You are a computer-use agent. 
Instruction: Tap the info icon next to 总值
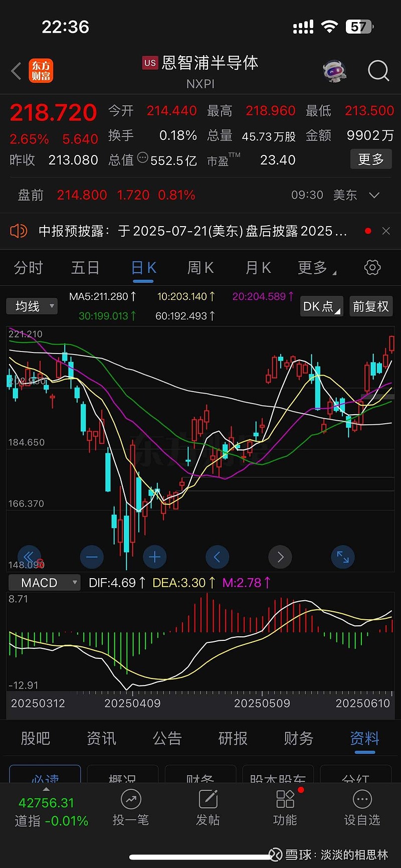[x=142, y=158]
